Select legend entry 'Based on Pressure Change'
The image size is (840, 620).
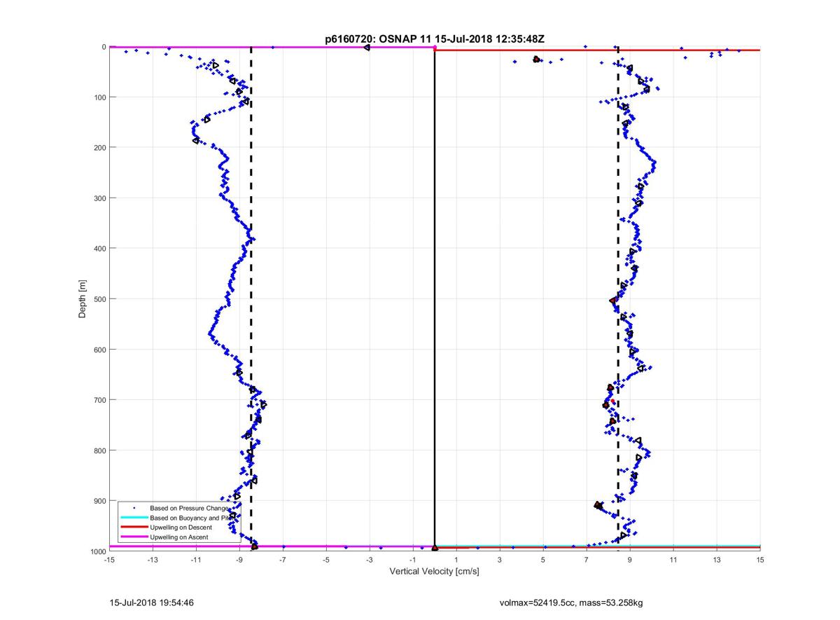click(188, 508)
